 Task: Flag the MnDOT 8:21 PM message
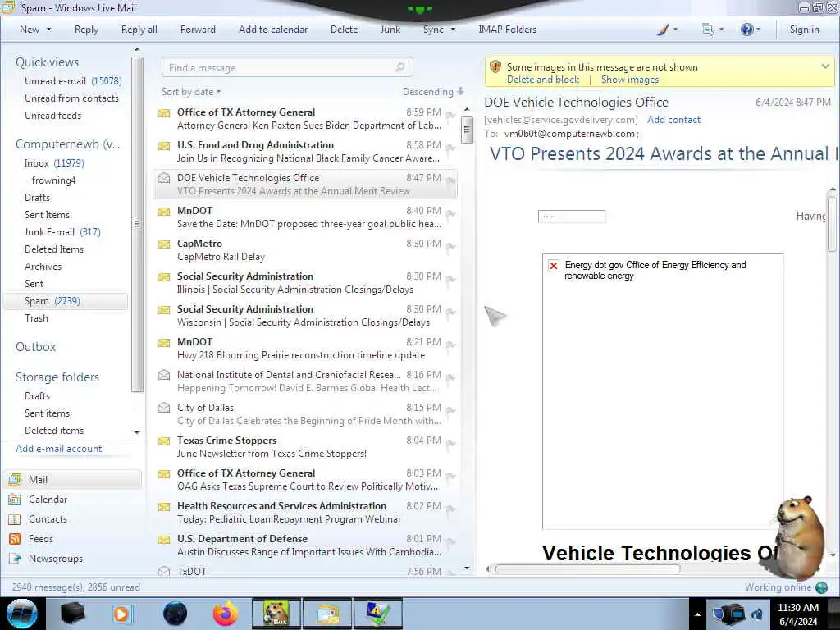point(450,345)
